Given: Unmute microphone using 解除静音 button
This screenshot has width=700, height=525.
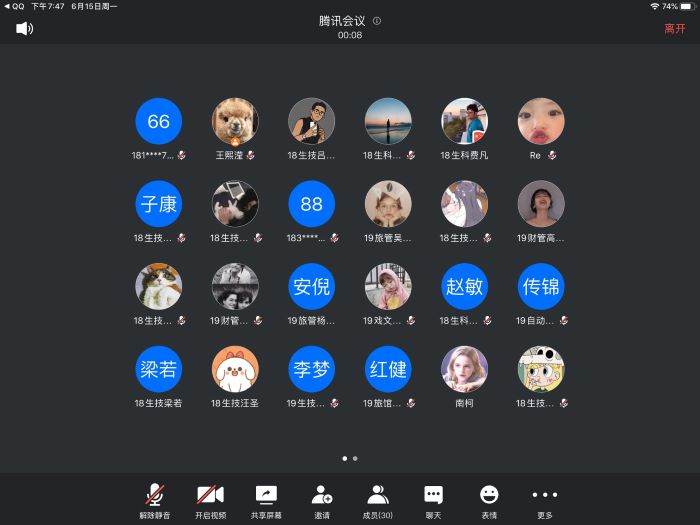Looking at the screenshot, I should click(x=154, y=499).
